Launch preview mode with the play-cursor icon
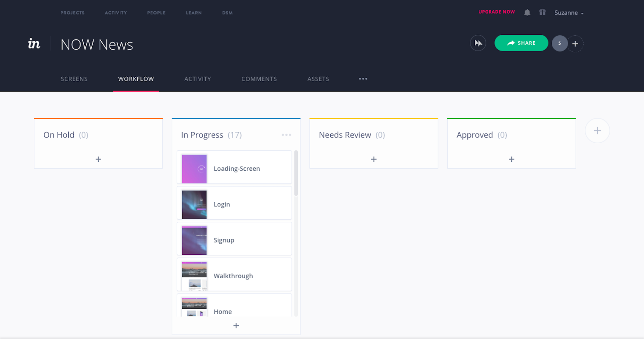This screenshot has height=339, width=644. point(478,43)
